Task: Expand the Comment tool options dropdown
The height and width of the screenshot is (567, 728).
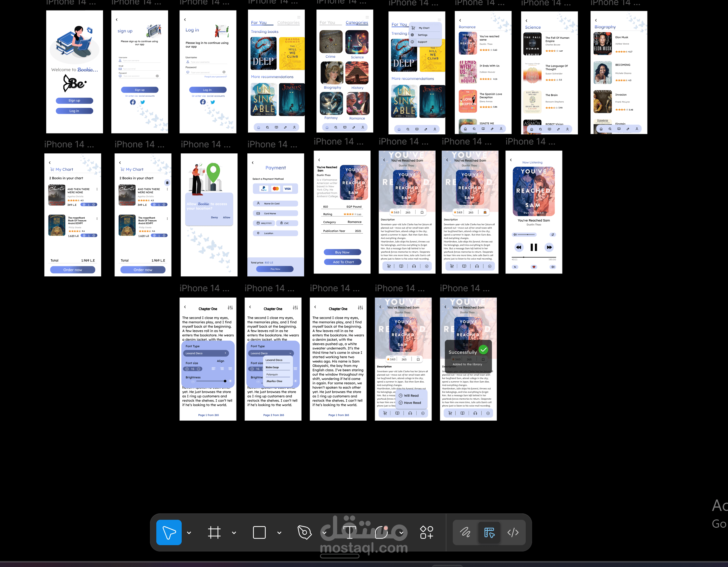Action: (401, 532)
